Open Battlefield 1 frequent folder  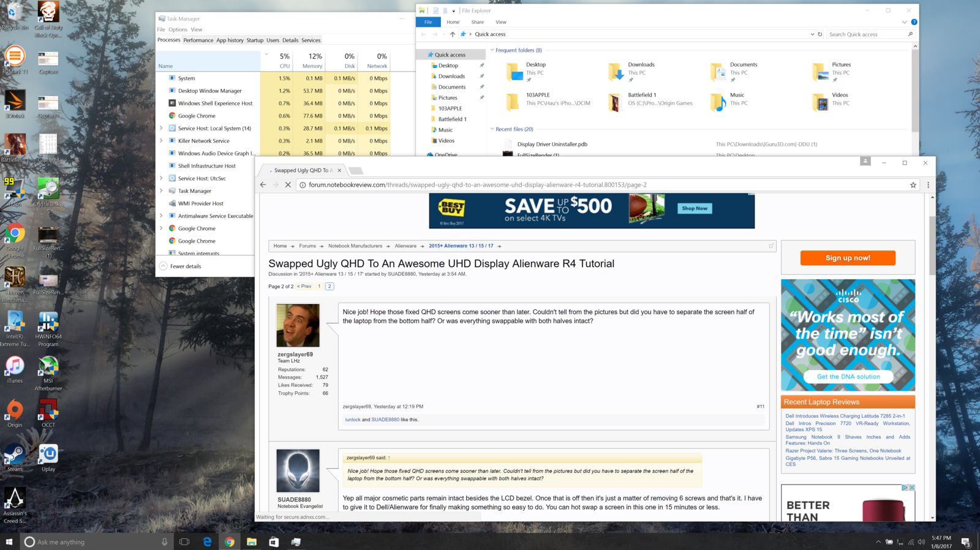(x=650, y=102)
